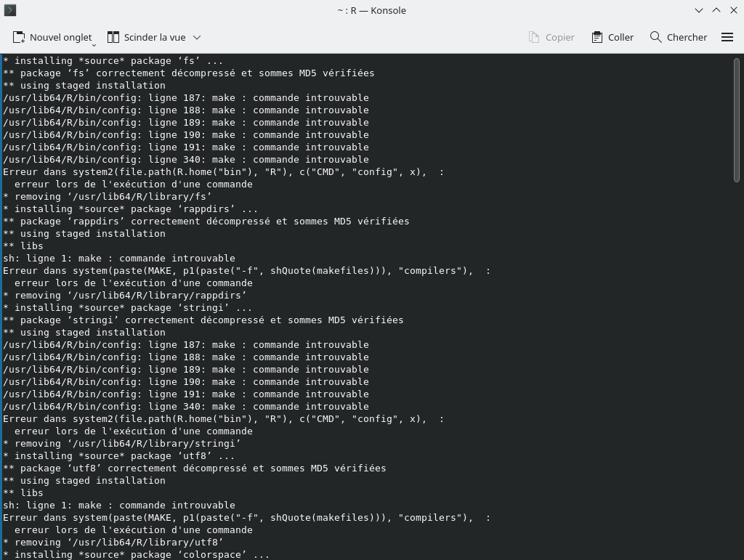Click line "package 'stringi' correctement décompressé"

tap(203, 320)
